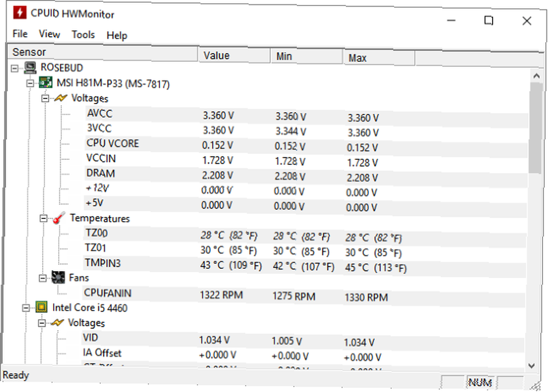Click the Max column header

379,57
